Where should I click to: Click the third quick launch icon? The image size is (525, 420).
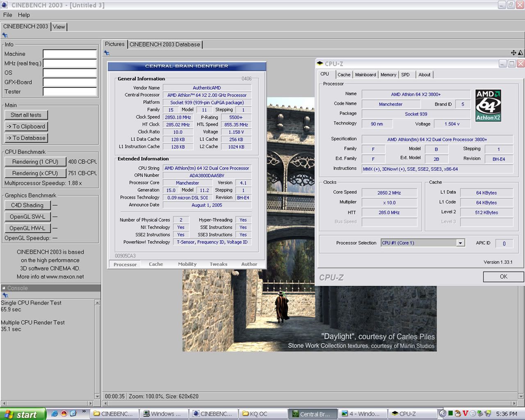[x=73, y=413]
